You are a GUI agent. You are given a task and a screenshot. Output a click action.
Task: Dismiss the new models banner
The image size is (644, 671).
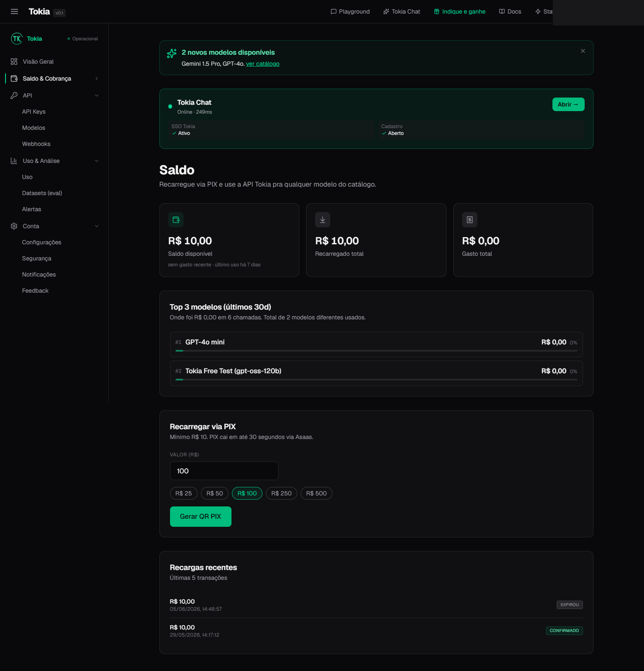click(x=583, y=51)
